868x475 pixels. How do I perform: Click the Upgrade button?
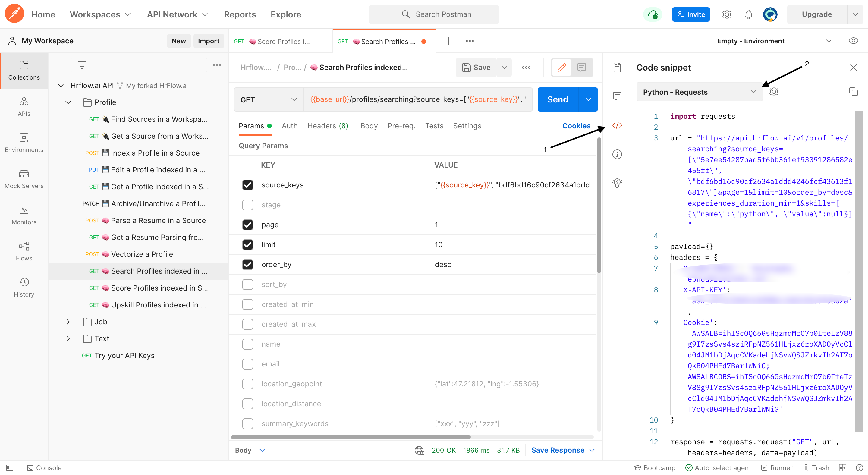[x=817, y=14]
